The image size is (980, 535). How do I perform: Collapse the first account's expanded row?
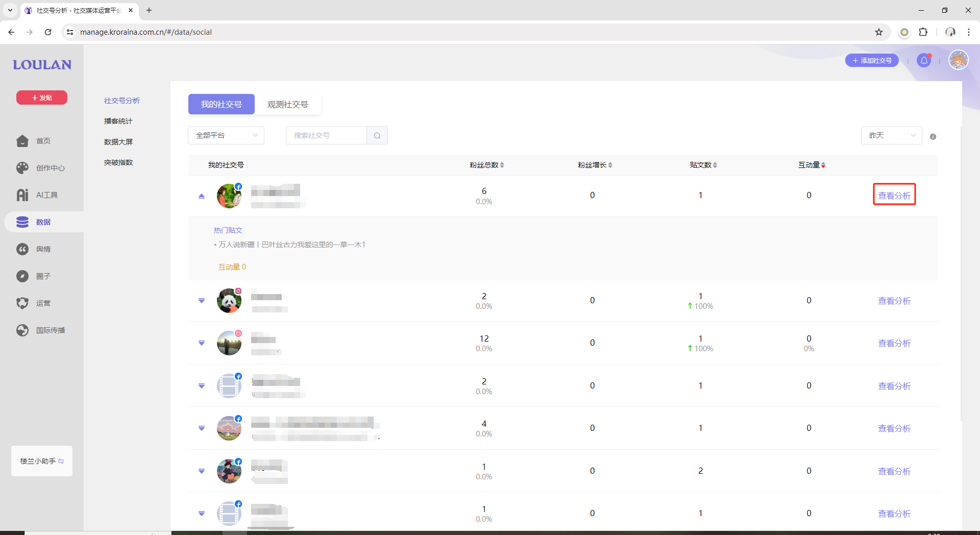click(x=202, y=196)
